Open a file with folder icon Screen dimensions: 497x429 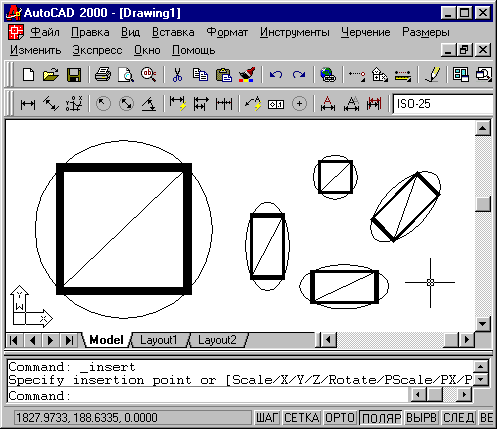pos(51,75)
